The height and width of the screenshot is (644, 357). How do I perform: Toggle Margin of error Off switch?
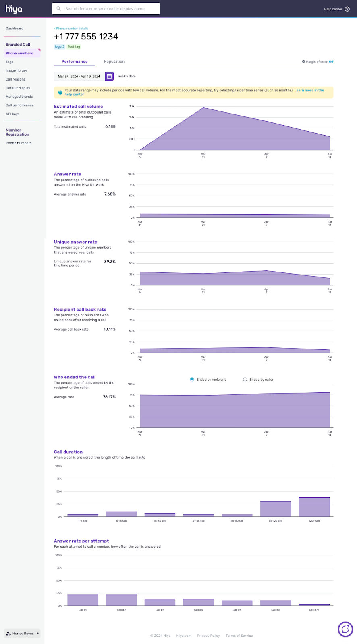point(331,62)
